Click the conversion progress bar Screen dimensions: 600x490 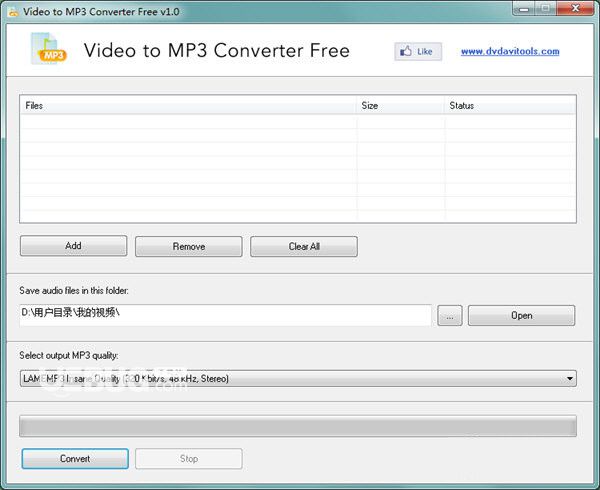(298, 426)
